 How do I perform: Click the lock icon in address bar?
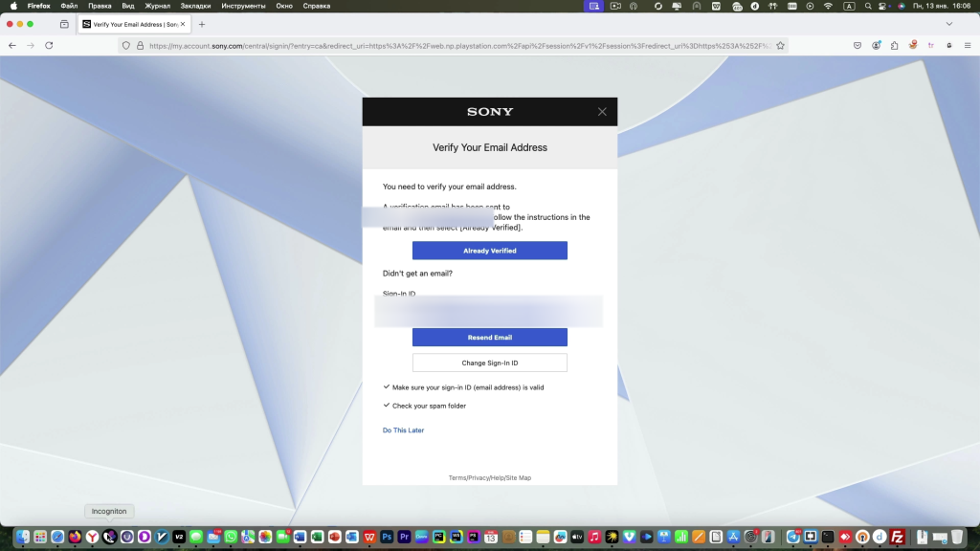coord(140,45)
